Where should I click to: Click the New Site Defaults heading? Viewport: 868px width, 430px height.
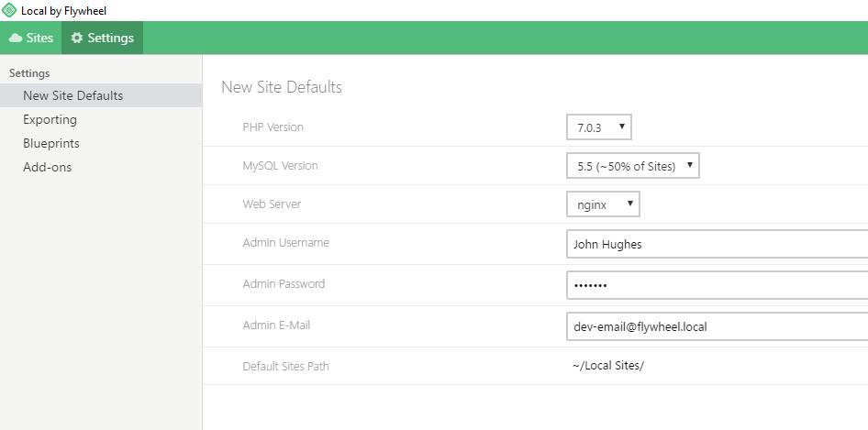(282, 87)
